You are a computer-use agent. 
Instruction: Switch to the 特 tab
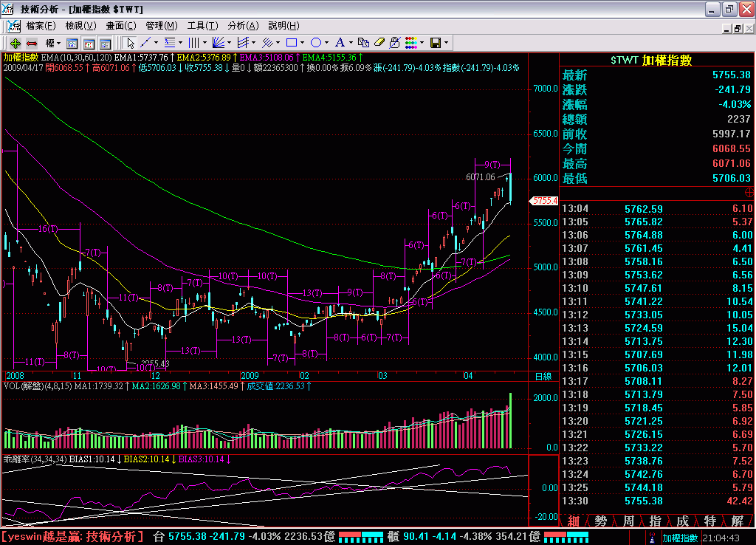click(x=709, y=521)
